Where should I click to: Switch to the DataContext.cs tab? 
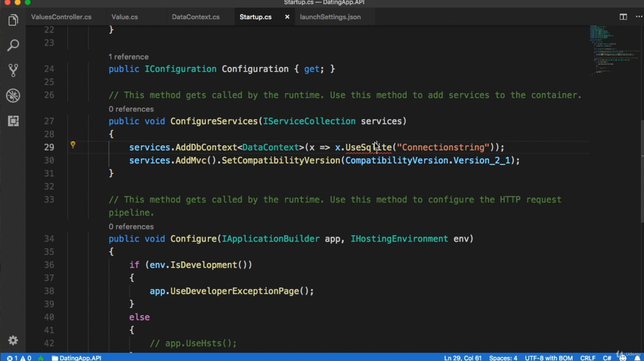(196, 17)
